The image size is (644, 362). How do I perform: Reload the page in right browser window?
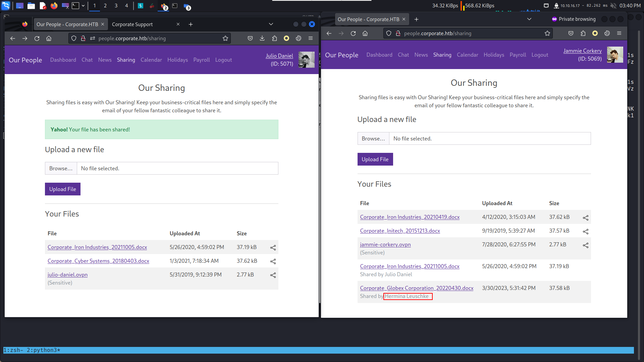pos(353,34)
